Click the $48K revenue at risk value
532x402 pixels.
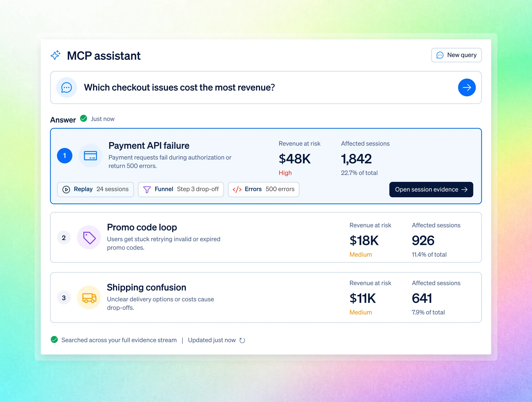click(295, 159)
